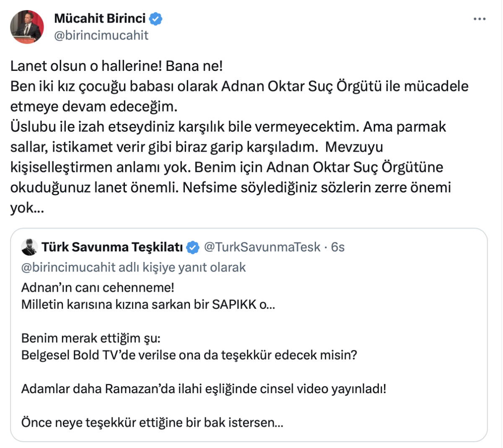Click Türk Savunma Teşkilatı's small avatar

click(x=29, y=247)
